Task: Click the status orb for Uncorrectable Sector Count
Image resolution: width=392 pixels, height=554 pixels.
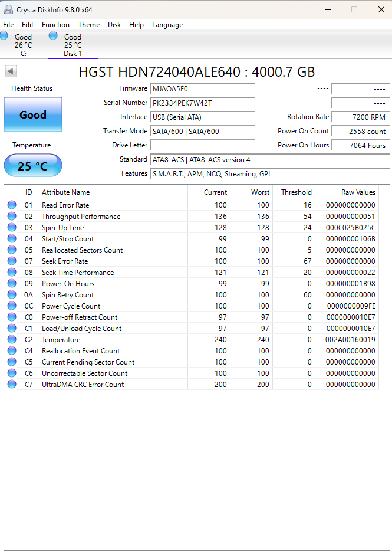Action: [x=12, y=373]
